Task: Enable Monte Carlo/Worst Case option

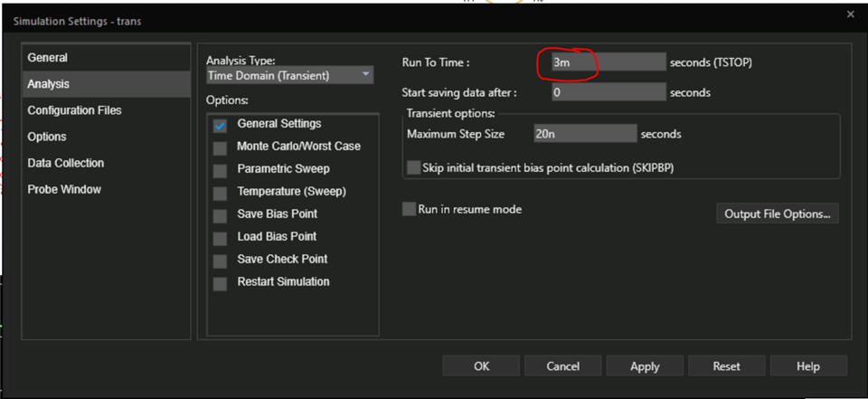Action: (x=221, y=147)
